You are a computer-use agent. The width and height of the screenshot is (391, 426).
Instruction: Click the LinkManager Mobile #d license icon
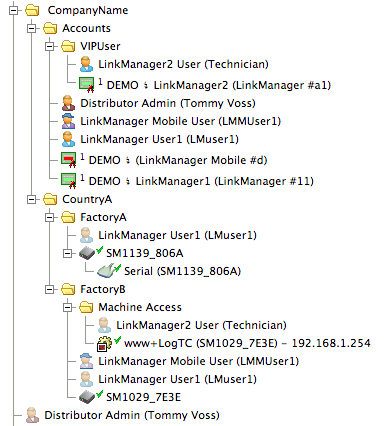click(69, 159)
